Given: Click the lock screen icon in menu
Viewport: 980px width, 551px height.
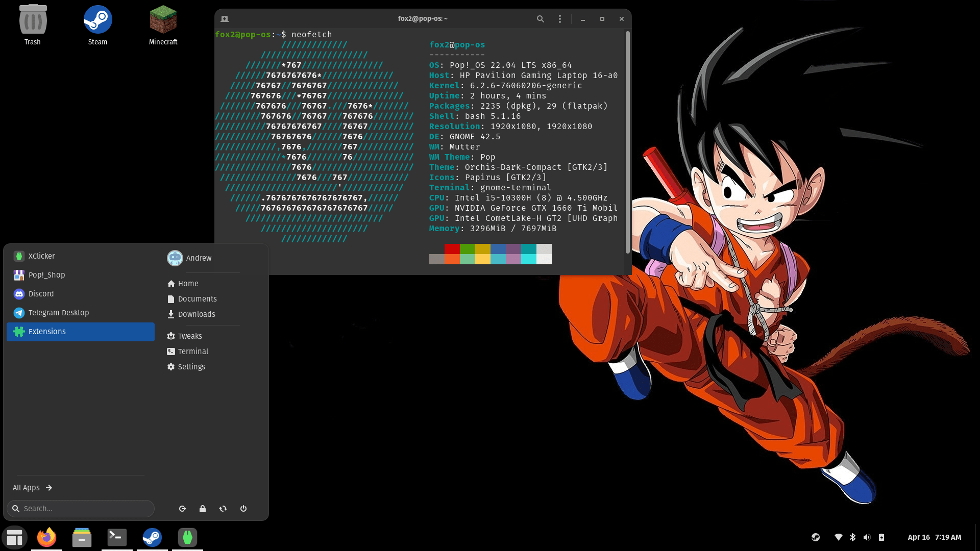Looking at the screenshot, I should pos(203,509).
